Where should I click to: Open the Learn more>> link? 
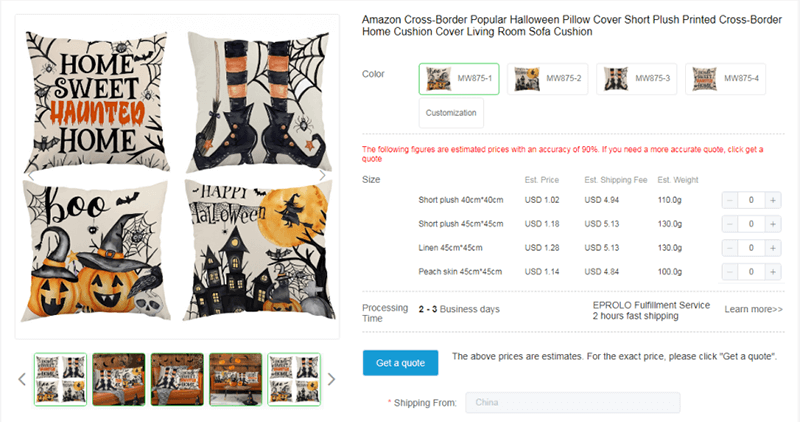[x=753, y=310]
